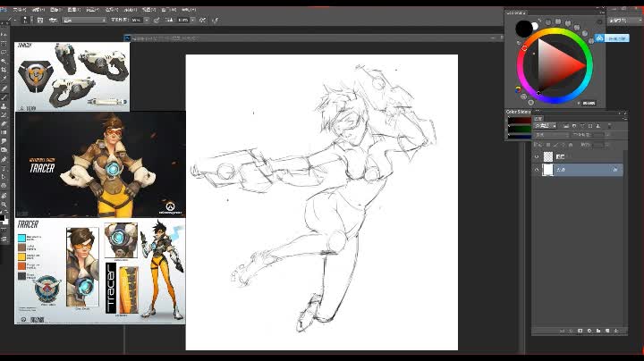Open the layer blend mode dropdown
Screen dimensions: 644x361
pyautogui.click(x=552, y=135)
